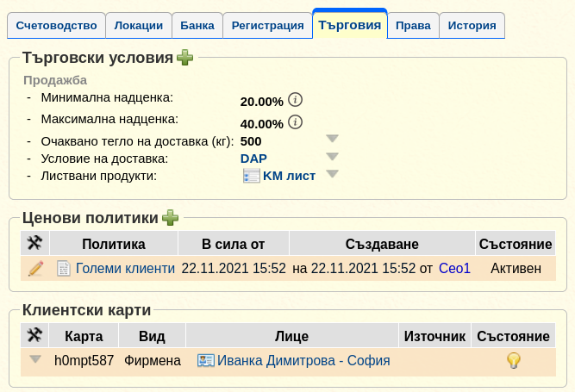Go to the История tab
The width and height of the screenshot is (575, 392).
472,25
